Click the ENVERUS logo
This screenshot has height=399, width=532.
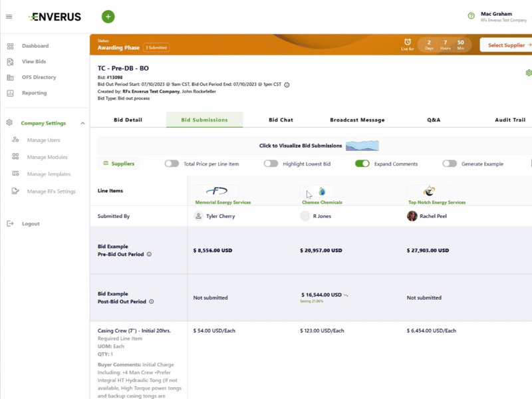(x=55, y=17)
